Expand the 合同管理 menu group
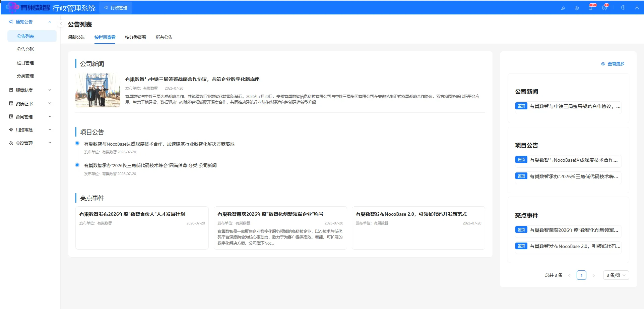The image size is (644, 309). [x=50, y=116]
